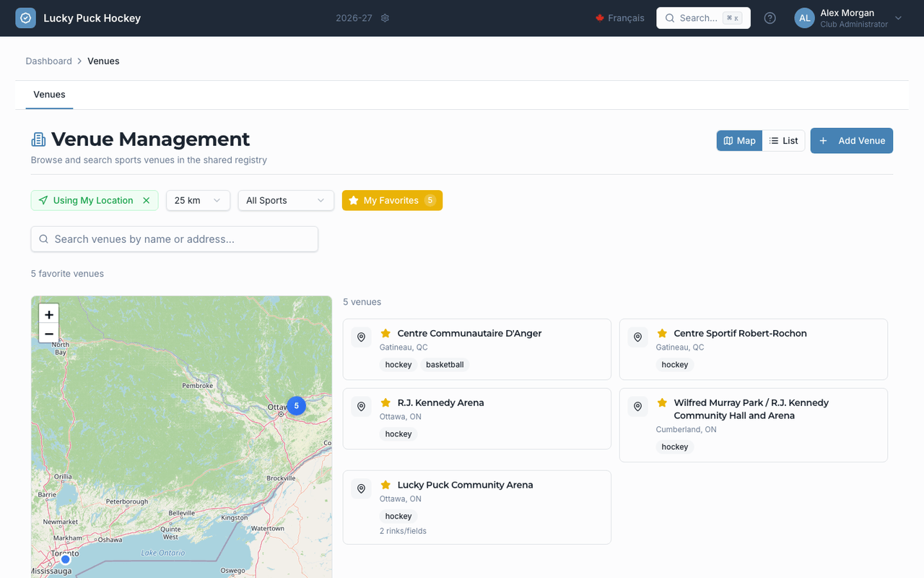The height and width of the screenshot is (578, 924).
Task: Click the Add Venue button
Action: tap(852, 141)
